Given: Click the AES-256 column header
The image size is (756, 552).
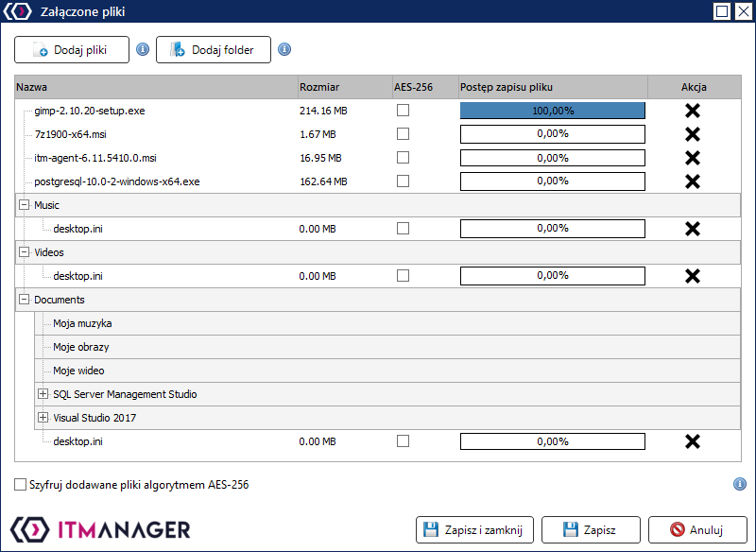Looking at the screenshot, I should 425,87.
